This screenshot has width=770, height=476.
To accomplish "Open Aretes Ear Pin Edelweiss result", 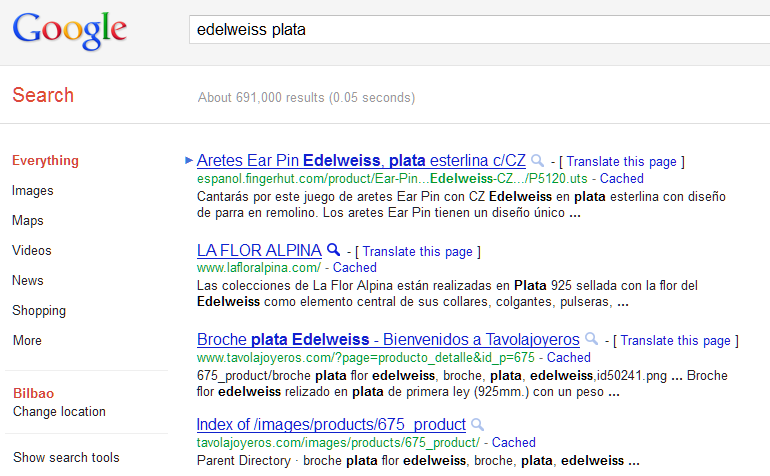I will point(361,161).
